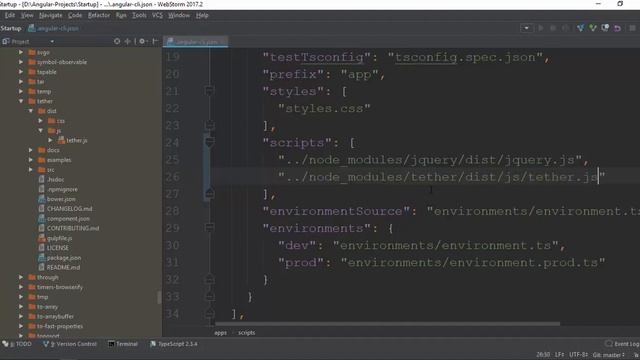The width and height of the screenshot is (640, 360).
Task: Expand the src folder under tether
Action: pyautogui.click(x=31, y=170)
